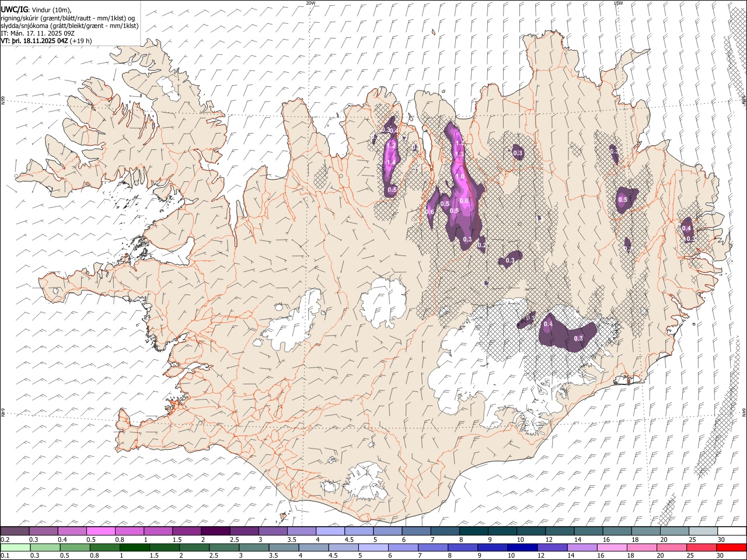Pick the rain legend swatch starting at 7
747x560 pixels.
coord(432,547)
